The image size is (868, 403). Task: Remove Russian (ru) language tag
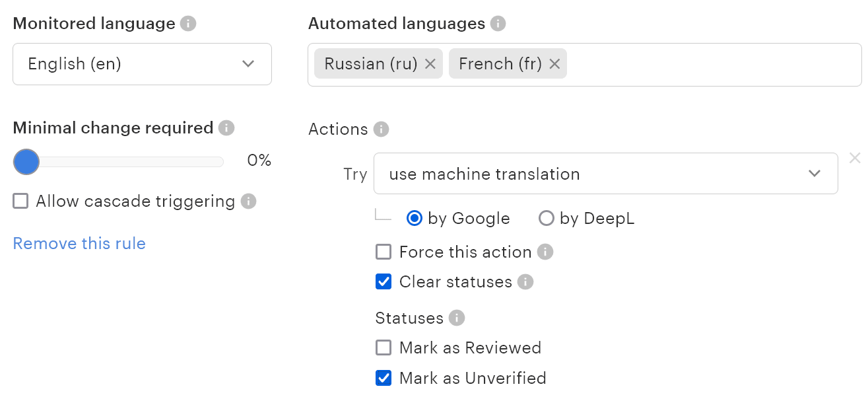[430, 64]
